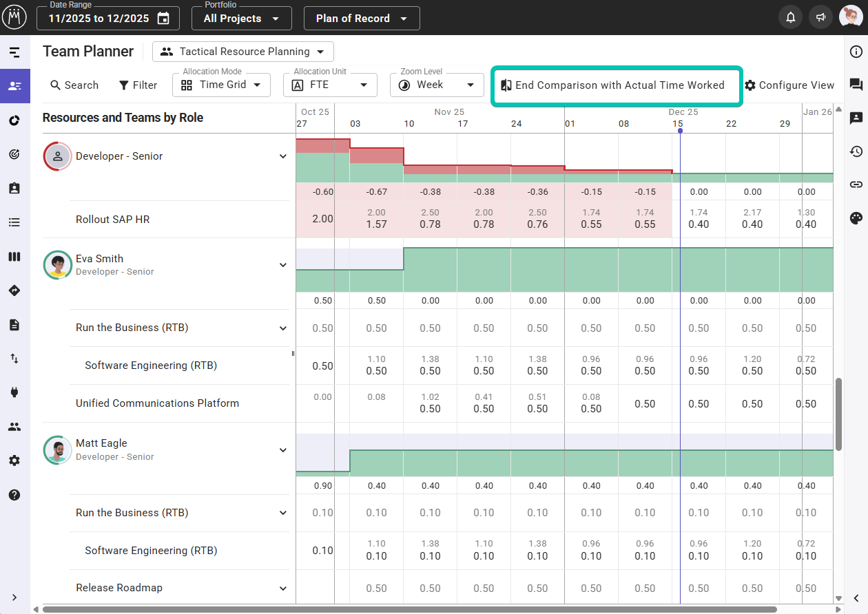Collapse the Eva Smith resource row
868x614 pixels.
click(x=282, y=265)
